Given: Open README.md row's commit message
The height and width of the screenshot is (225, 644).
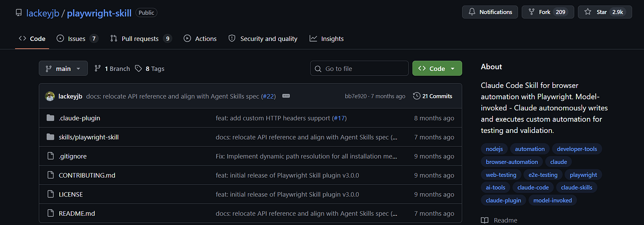Looking at the screenshot, I should click(306, 213).
